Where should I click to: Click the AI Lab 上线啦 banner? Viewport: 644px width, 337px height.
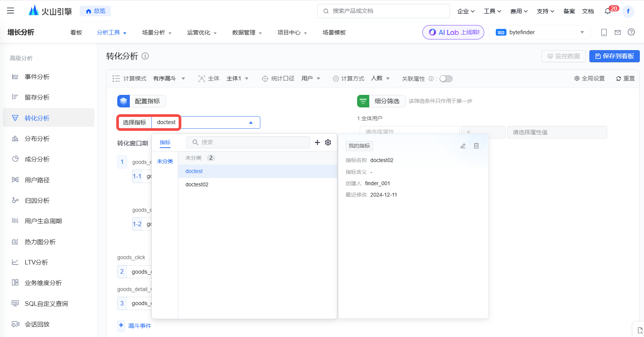click(x=453, y=32)
